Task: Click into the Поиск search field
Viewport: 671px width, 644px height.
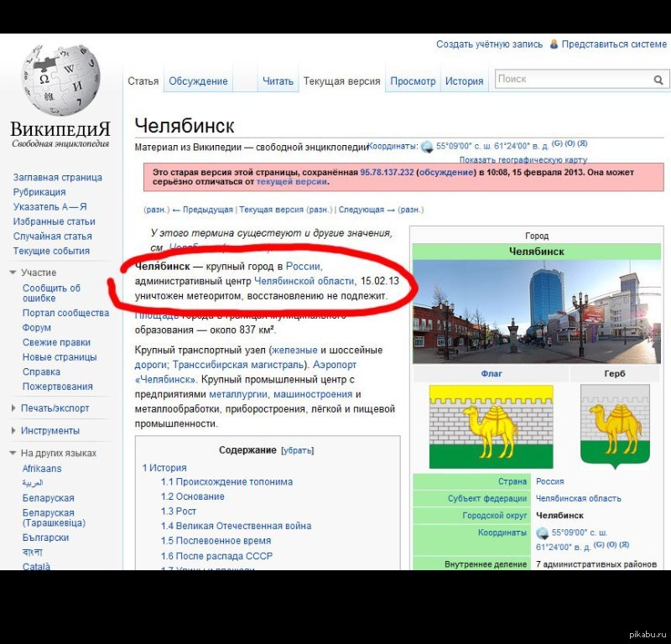Action: [572, 80]
